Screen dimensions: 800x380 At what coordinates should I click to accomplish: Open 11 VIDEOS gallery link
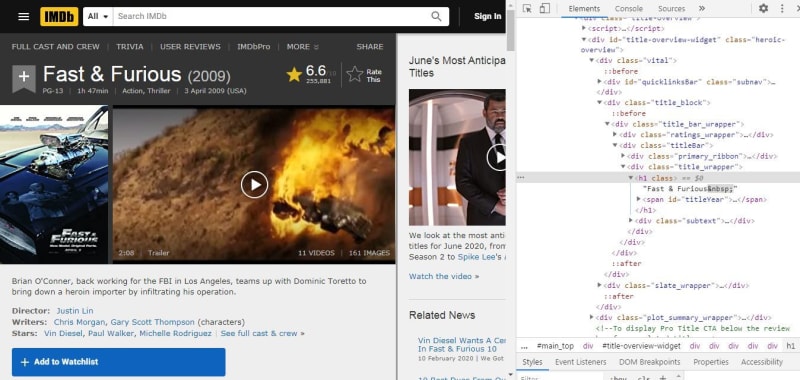pyautogui.click(x=316, y=253)
